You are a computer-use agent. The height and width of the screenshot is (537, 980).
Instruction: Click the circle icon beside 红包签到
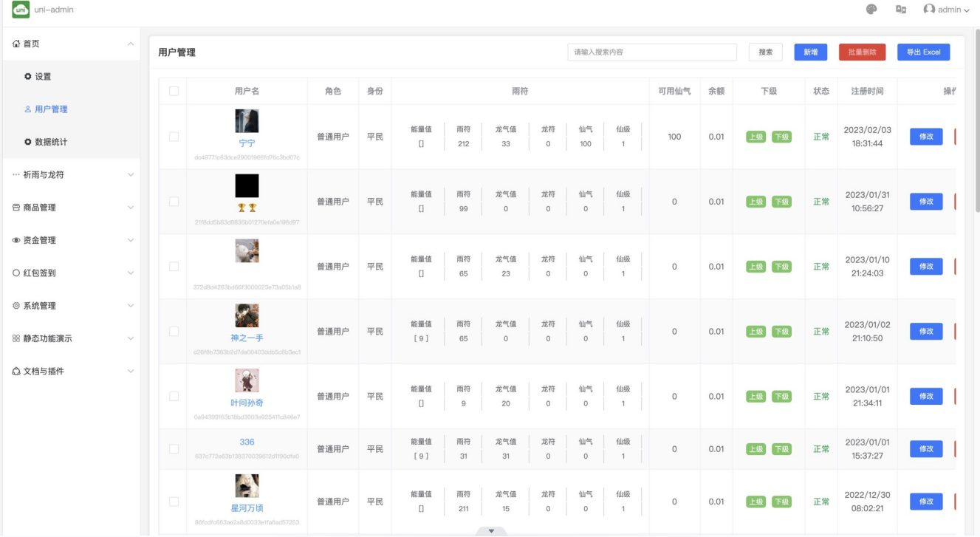16,273
